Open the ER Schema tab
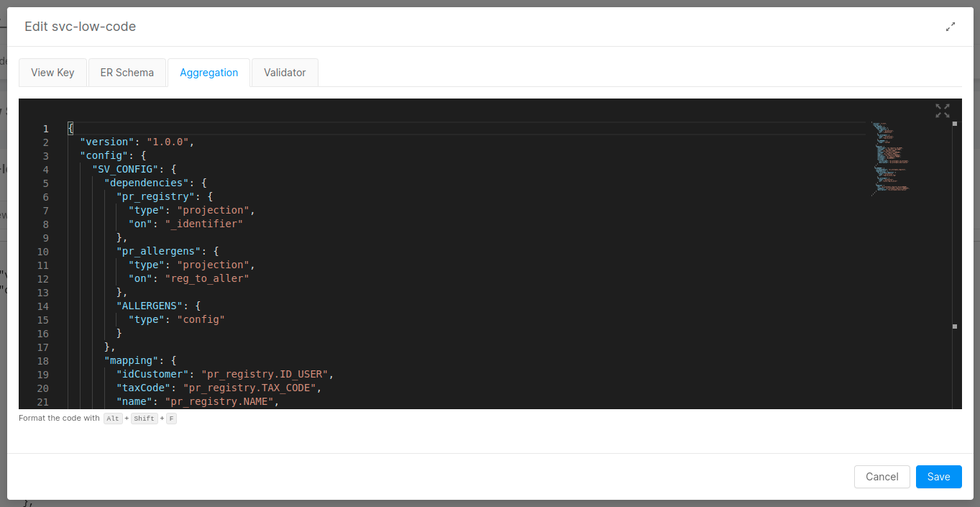 (127, 72)
